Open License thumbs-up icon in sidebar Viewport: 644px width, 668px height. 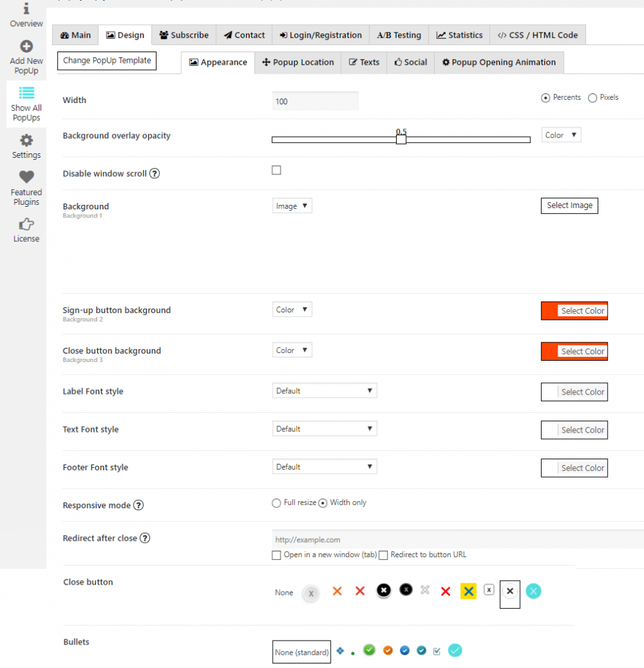pos(26,224)
